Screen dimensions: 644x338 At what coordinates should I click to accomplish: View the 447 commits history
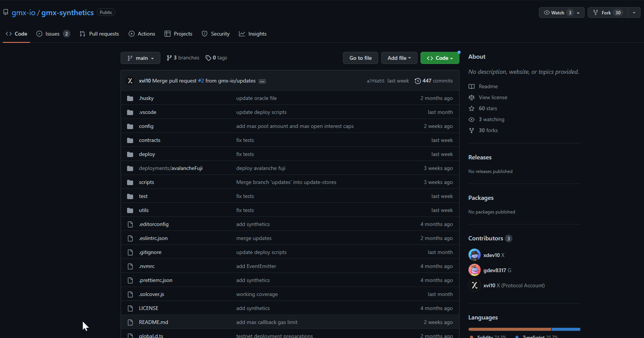[434, 81]
